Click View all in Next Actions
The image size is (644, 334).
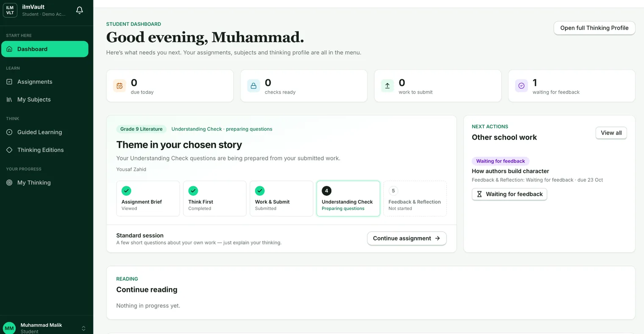611,133
